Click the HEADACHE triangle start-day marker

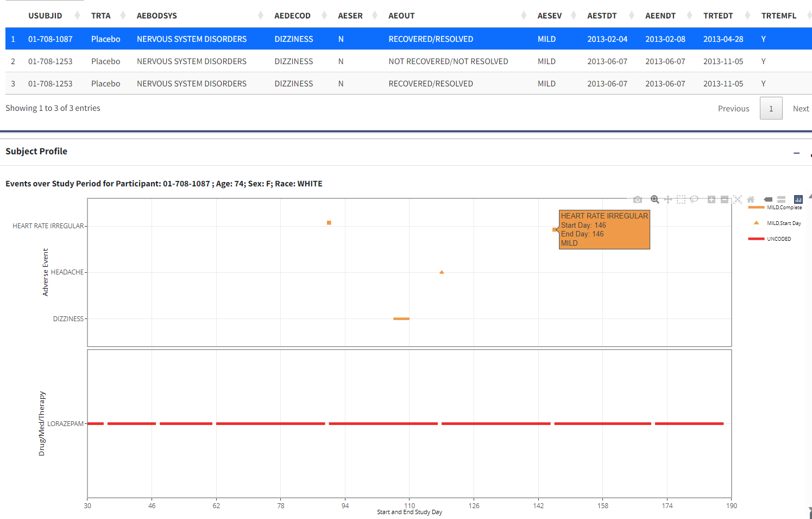(x=442, y=272)
